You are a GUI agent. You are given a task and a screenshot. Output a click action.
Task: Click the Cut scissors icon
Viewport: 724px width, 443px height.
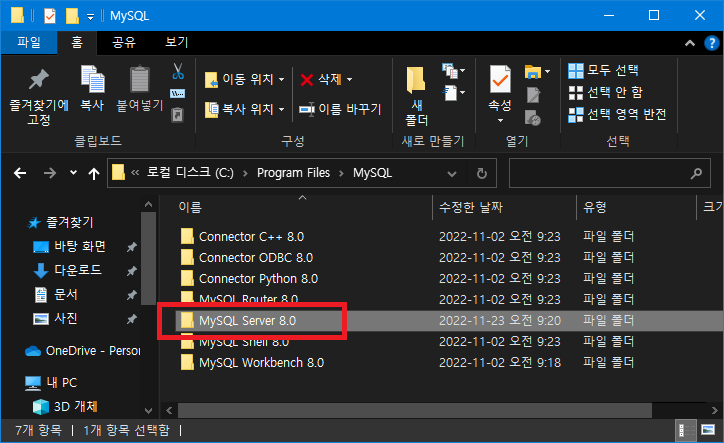click(178, 71)
